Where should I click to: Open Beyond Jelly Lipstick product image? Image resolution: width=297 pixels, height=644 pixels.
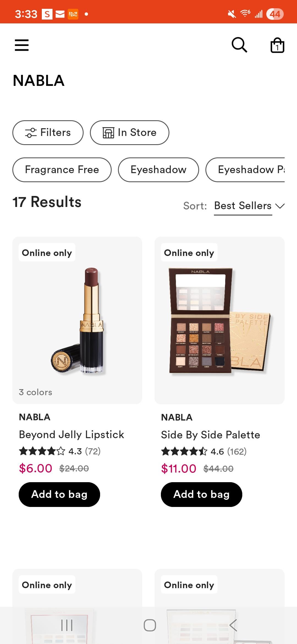tap(77, 320)
